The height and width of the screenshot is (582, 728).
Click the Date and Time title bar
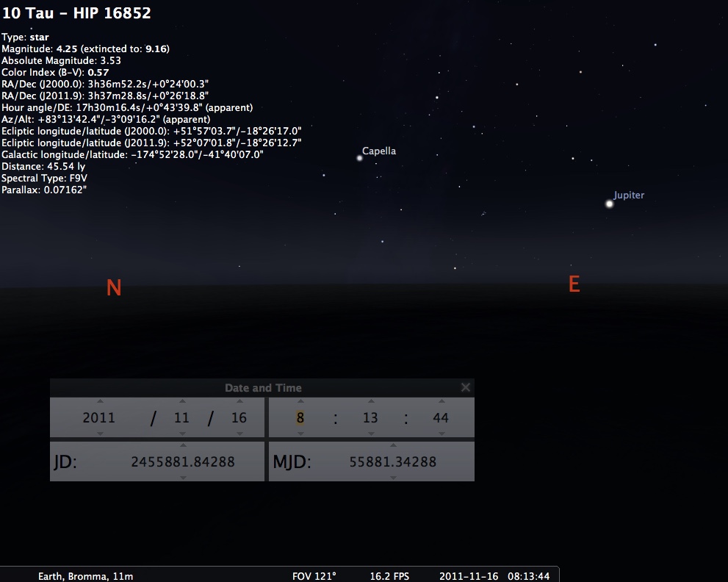tap(262, 387)
